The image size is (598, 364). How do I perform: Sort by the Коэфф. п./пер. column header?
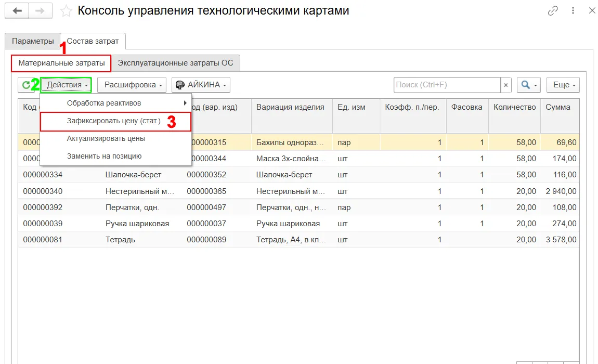click(x=413, y=116)
